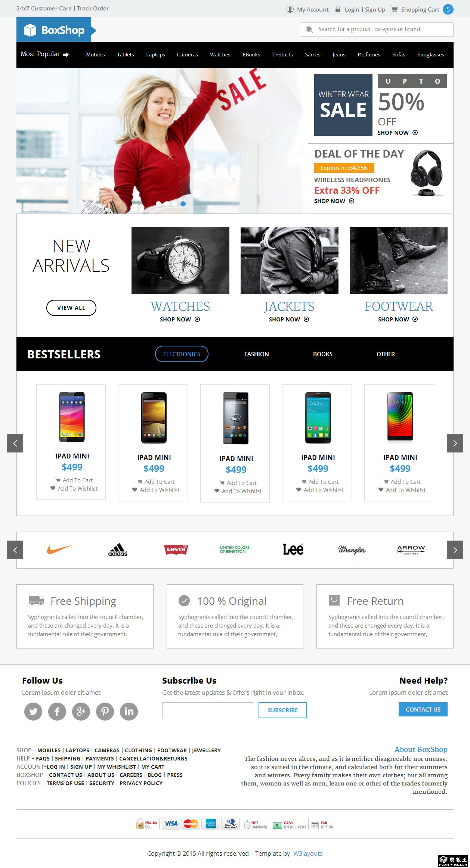Click the Subscribe button
This screenshot has width=470, height=868.
coord(283,710)
